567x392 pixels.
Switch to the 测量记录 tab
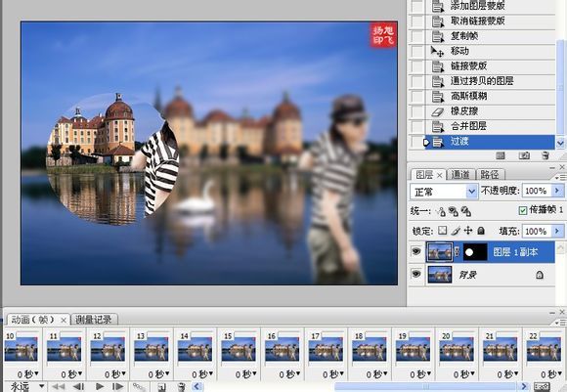[93, 320]
